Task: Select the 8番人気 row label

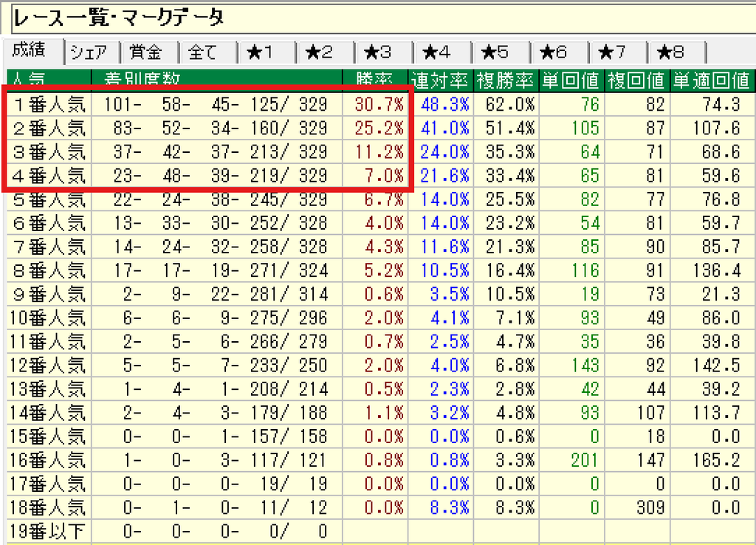Action: tap(49, 270)
